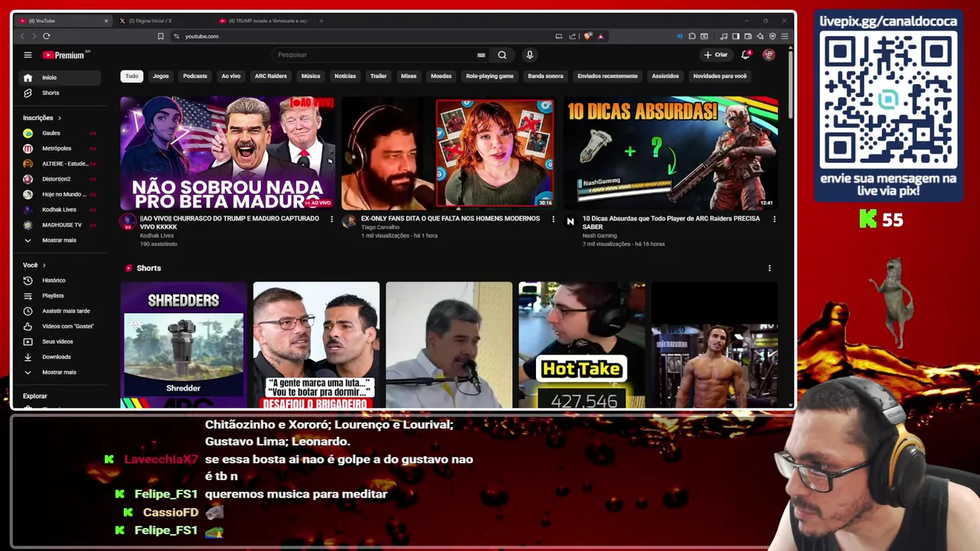Go to Início in the sidebar

click(x=60, y=77)
